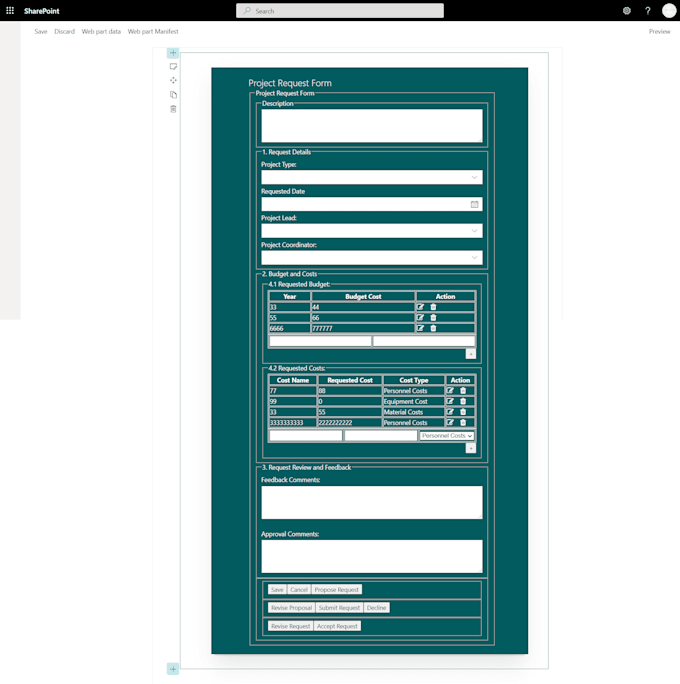Edit the budget row with year 33
Viewport: 680px width, 684px height.
coord(420,307)
